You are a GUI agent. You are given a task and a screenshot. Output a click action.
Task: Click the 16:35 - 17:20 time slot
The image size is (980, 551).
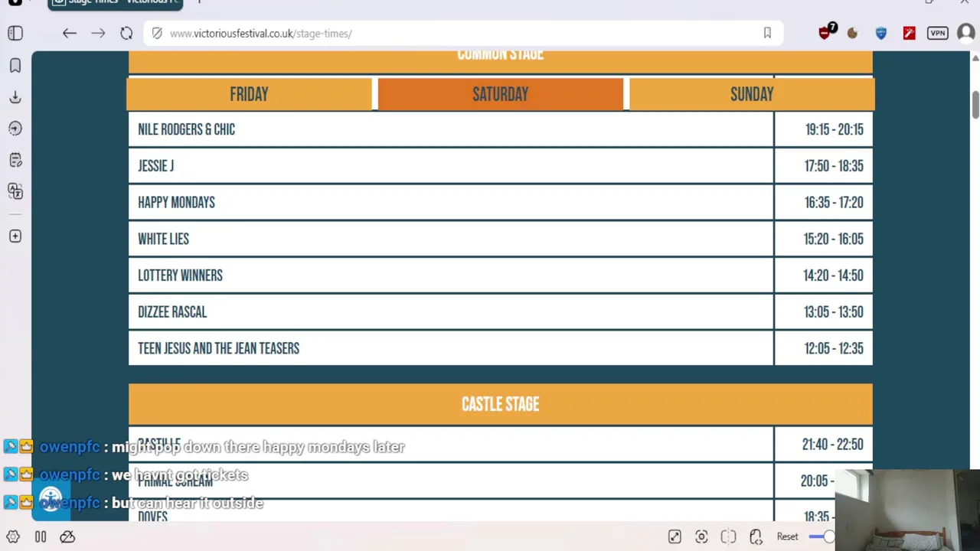(x=834, y=203)
